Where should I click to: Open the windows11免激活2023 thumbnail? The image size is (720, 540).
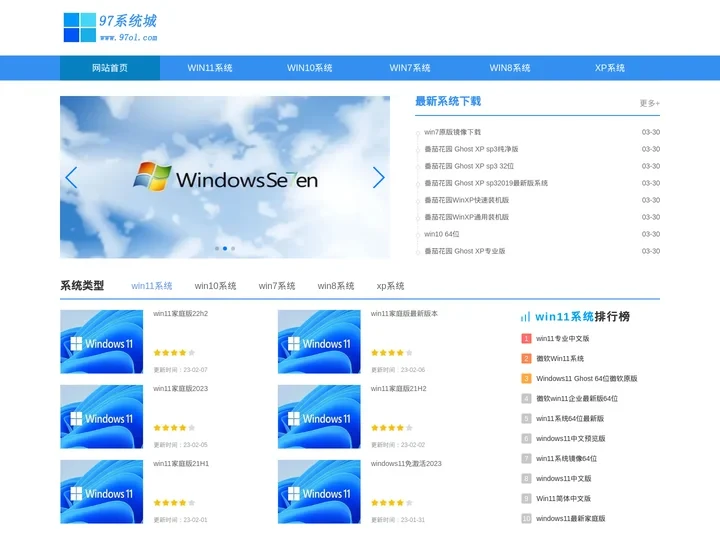(x=319, y=492)
